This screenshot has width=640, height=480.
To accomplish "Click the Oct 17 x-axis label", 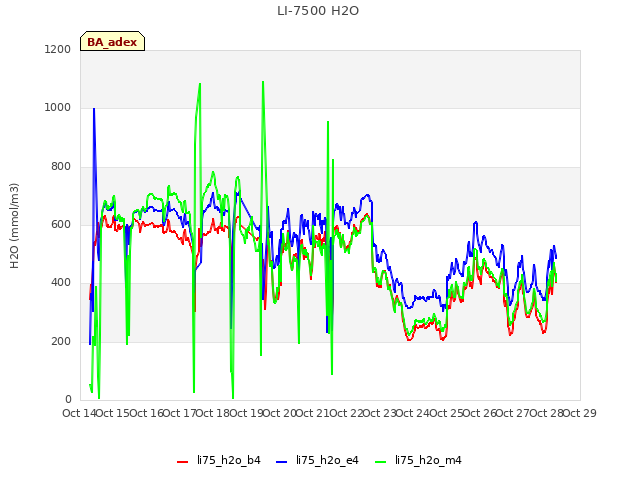I will [179, 413].
